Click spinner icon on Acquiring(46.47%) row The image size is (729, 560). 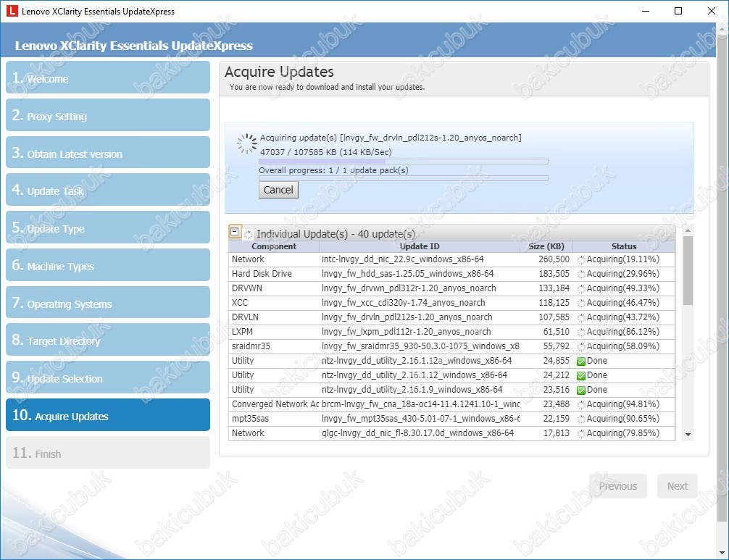(581, 303)
